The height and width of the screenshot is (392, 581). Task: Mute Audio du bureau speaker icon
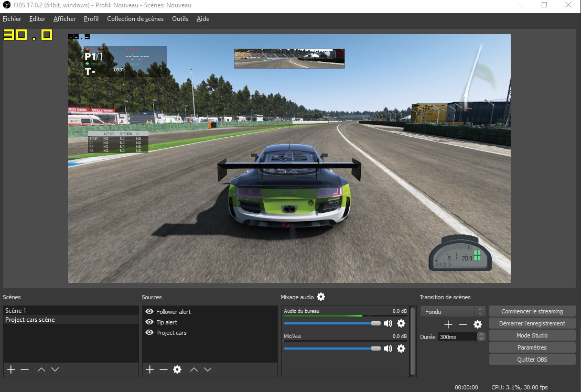(388, 323)
